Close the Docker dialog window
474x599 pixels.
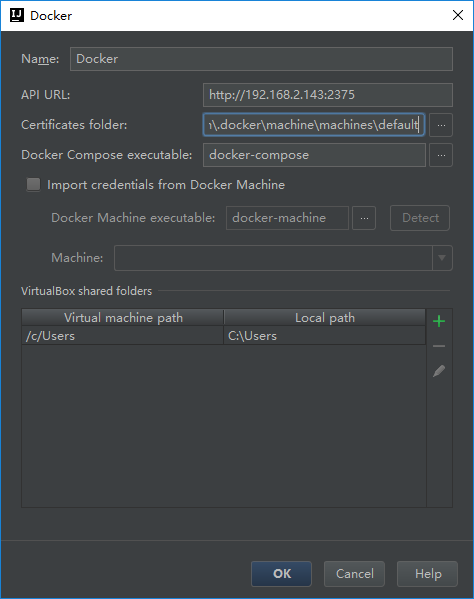(x=458, y=15)
